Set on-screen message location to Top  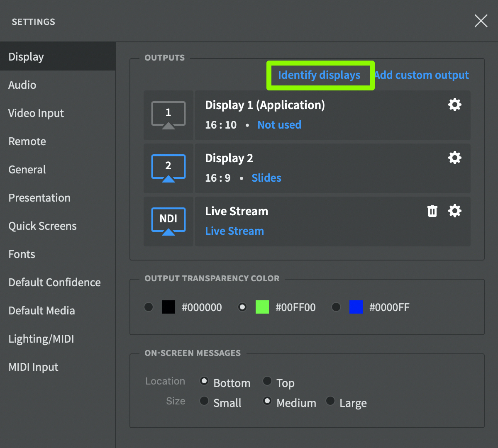pos(268,381)
